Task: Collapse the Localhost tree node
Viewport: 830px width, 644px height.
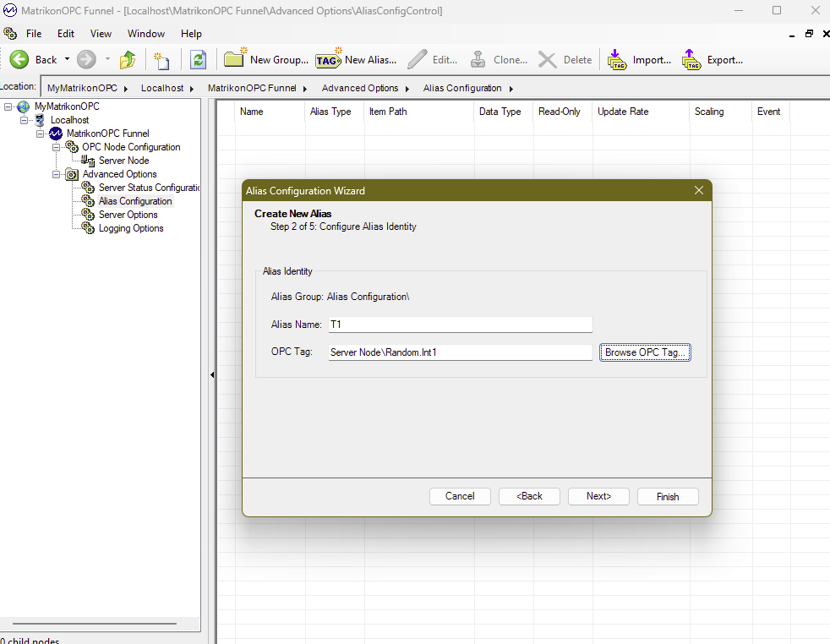Action: point(24,120)
